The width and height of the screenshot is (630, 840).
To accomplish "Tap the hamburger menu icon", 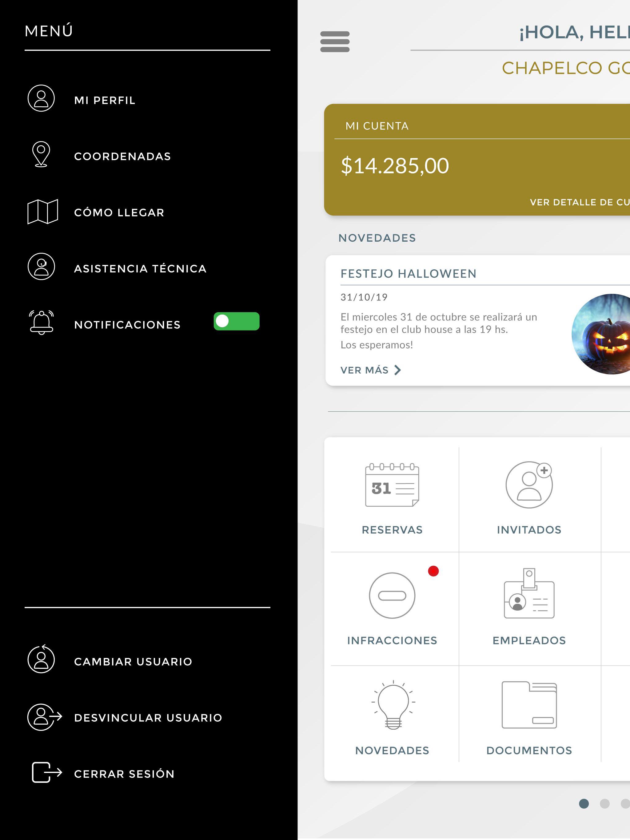I will click(335, 42).
